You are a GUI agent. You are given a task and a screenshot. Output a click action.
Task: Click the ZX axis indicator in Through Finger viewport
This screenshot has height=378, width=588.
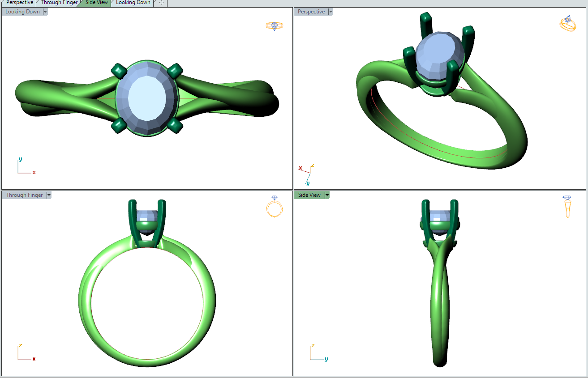pos(26,353)
